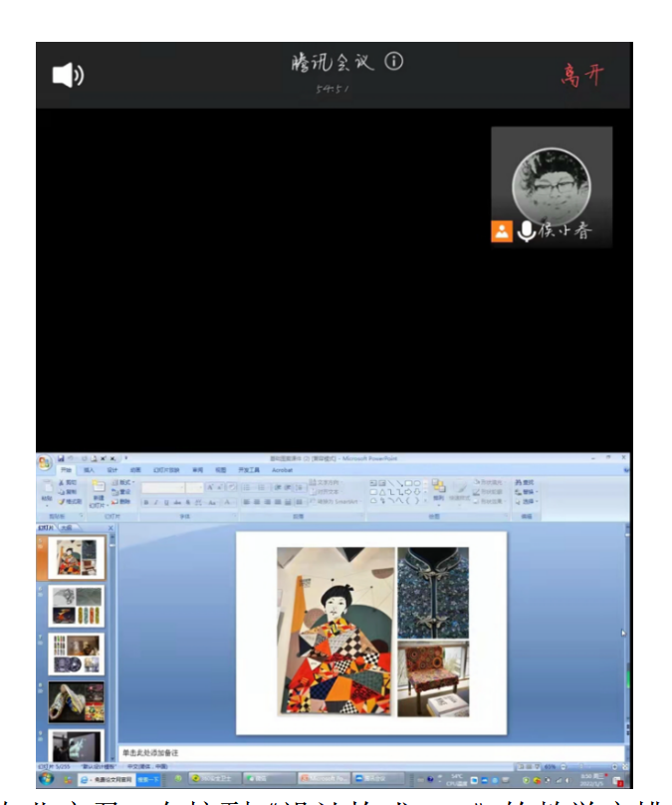Click the participant's microphone icon
Viewport: 672px width, 805px height.
[x=527, y=232]
